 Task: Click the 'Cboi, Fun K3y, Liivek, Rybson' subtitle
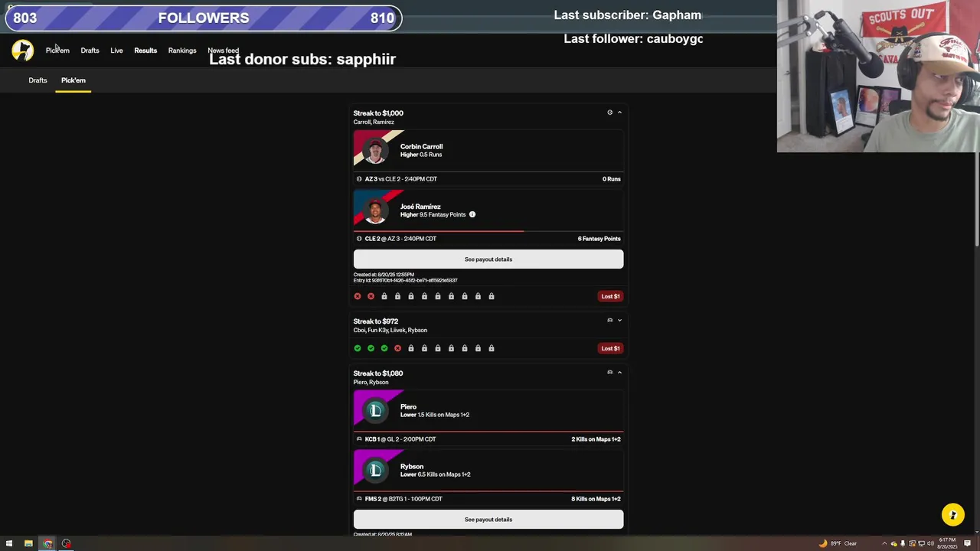(x=390, y=331)
